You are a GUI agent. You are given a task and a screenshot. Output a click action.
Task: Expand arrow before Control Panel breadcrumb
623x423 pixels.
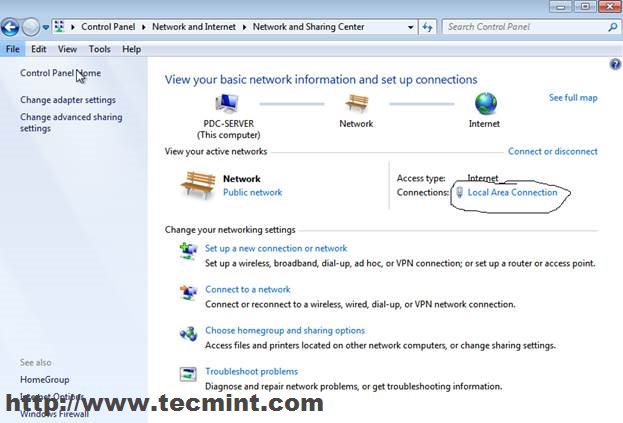point(73,27)
